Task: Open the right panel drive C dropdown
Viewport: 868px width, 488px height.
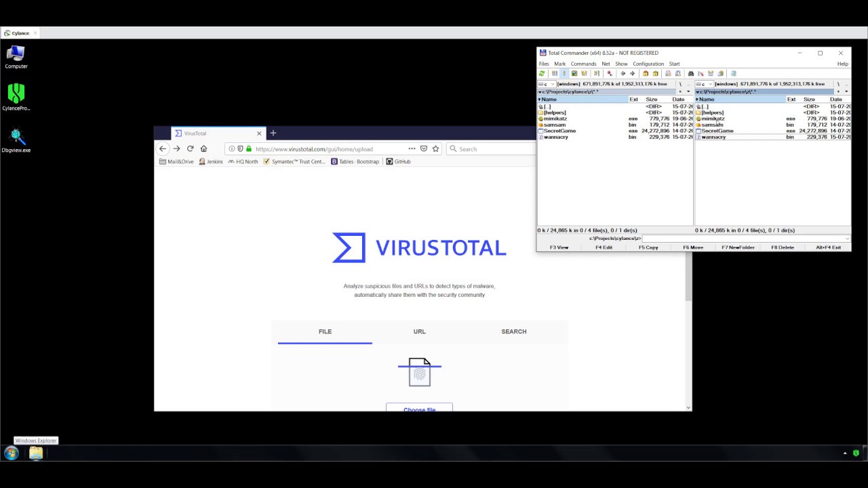Action: click(x=705, y=84)
